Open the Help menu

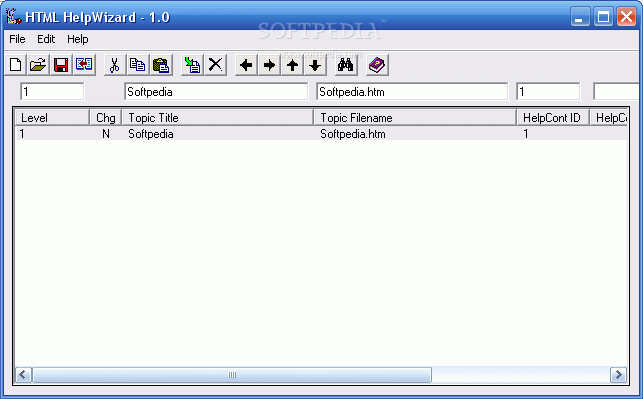[x=78, y=39]
